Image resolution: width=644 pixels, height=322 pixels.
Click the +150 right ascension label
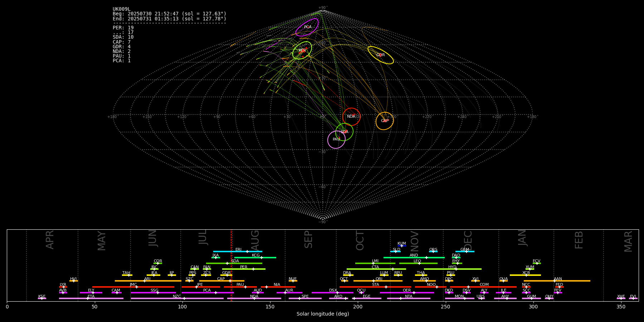(x=147, y=117)
